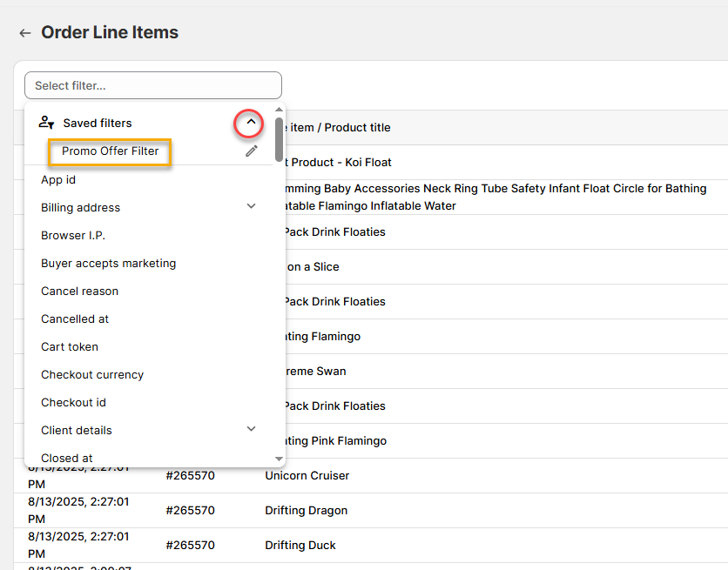728x570 pixels.
Task: Collapse the Saved filters section chevron
Action: pyautogui.click(x=251, y=124)
